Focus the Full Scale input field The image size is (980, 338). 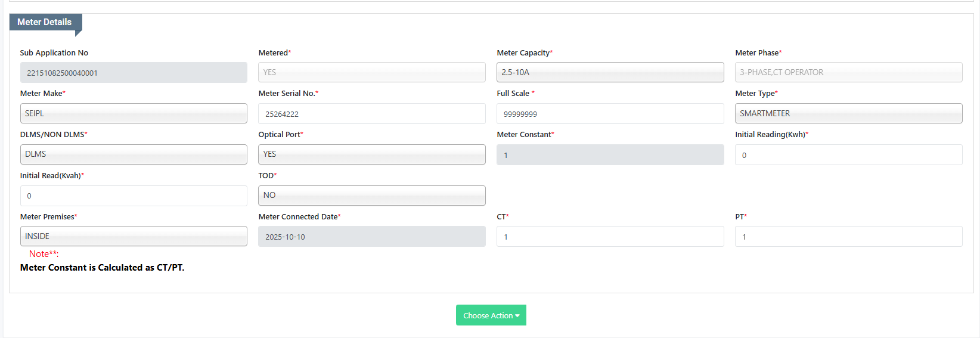(x=610, y=114)
